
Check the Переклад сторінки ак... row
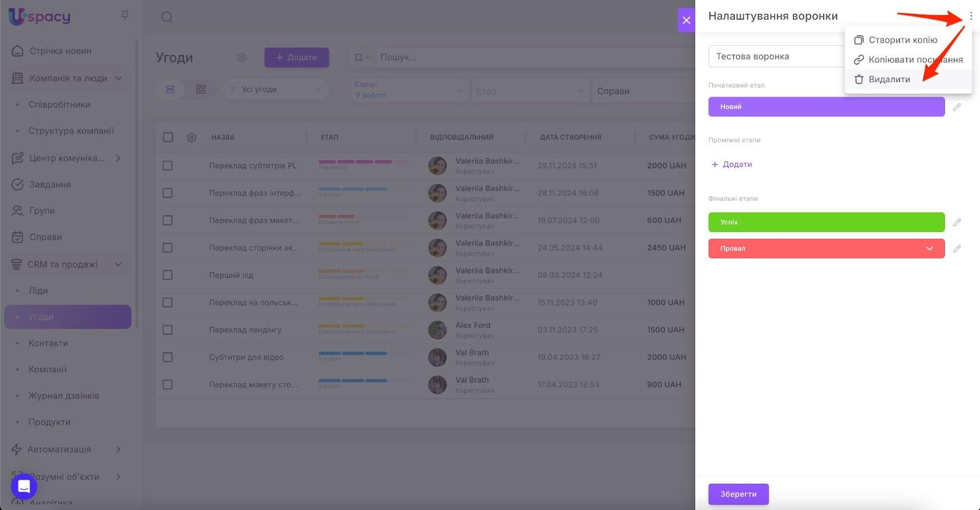168,248
